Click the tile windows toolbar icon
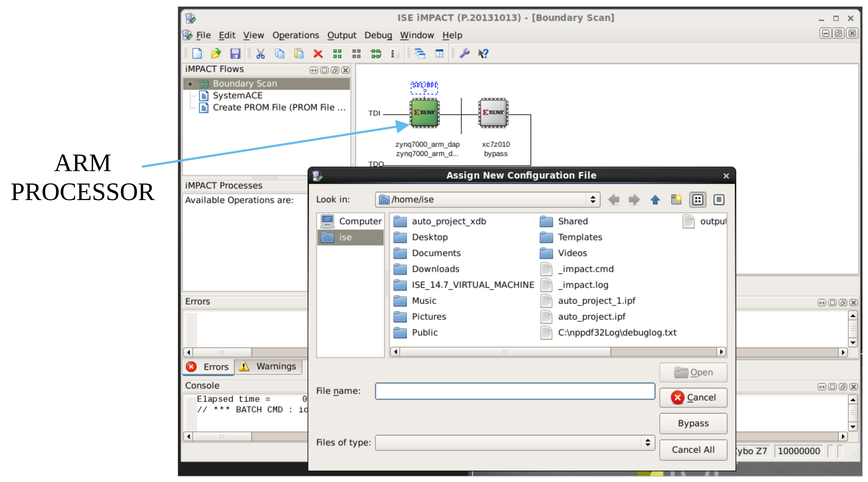 pos(439,53)
